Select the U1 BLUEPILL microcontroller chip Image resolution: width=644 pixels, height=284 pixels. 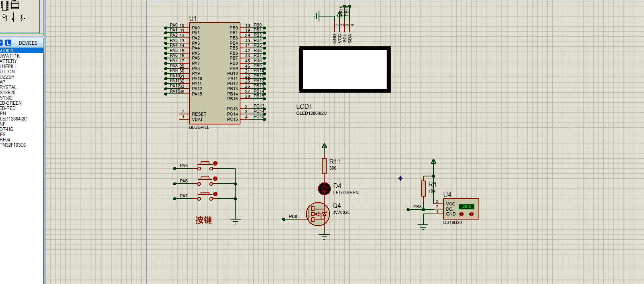[215, 73]
